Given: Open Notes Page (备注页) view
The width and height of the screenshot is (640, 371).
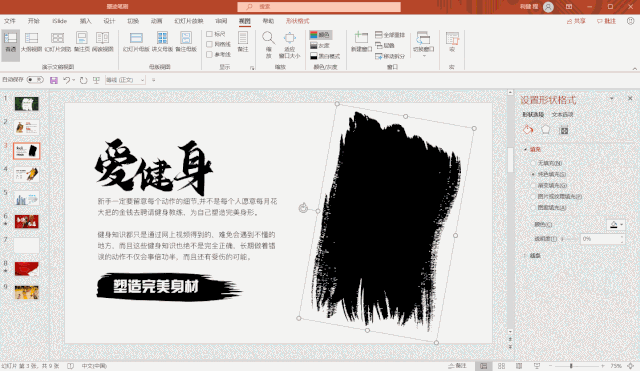Looking at the screenshot, I should tap(82, 42).
